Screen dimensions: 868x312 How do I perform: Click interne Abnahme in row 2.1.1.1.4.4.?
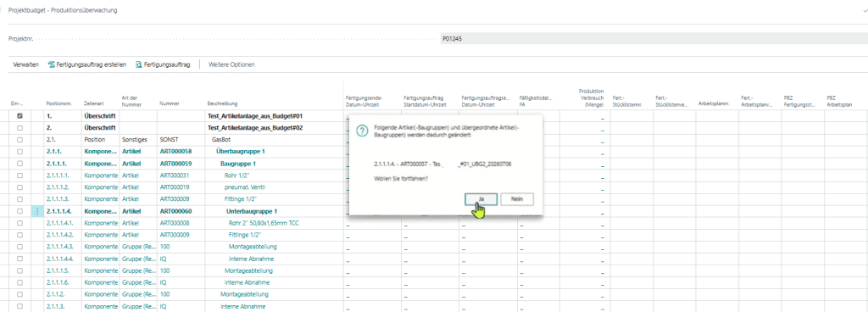[250, 259]
